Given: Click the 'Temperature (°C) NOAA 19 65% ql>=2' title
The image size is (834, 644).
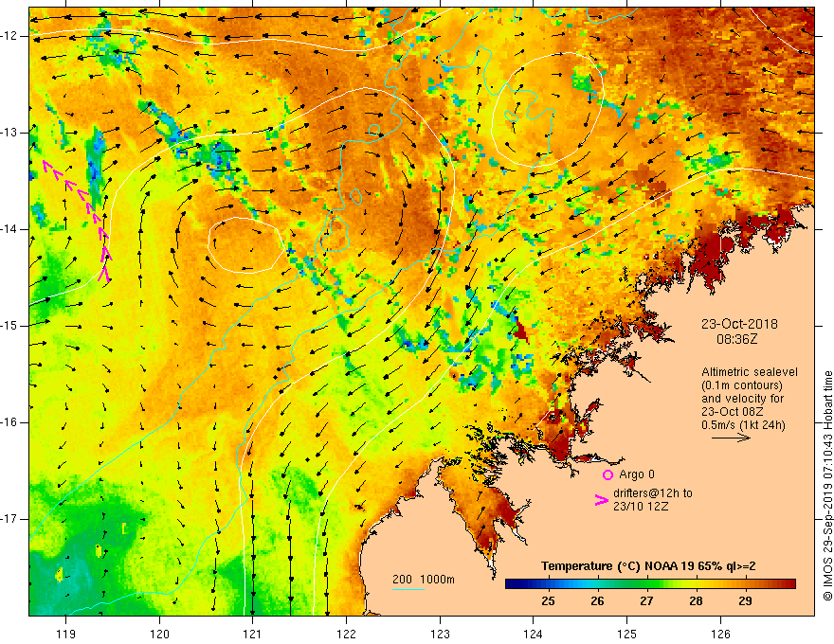Looking at the screenshot, I should coord(648,566).
